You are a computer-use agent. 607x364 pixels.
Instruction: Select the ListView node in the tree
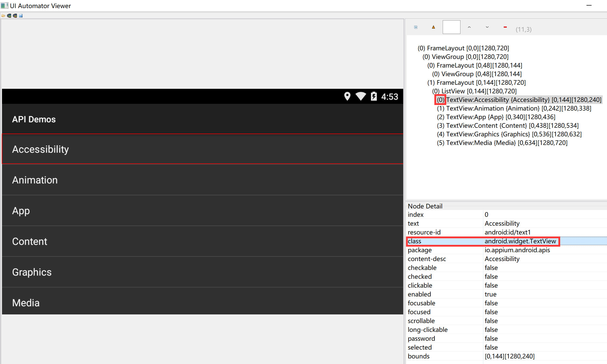[475, 91]
